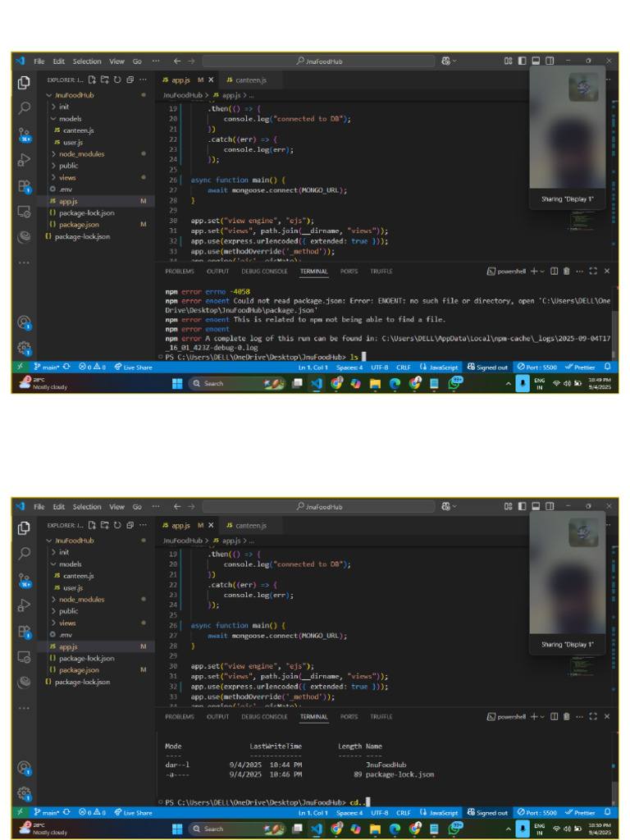The width and height of the screenshot is (630, 840).
Task: Toggle bottom panel in lower window title bar
Action: [x=536, y=506]
